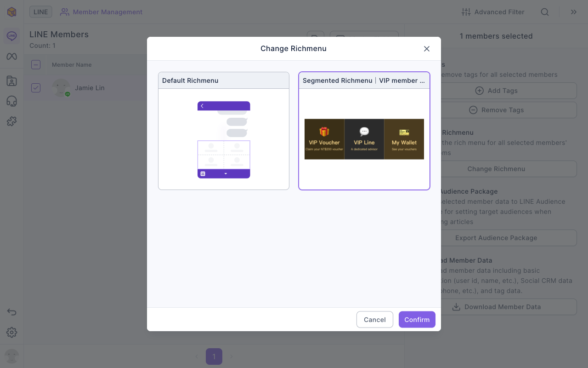Click Export Audience Package button
The height and width of the screenshot is (368, 588).
coord(496,238)
